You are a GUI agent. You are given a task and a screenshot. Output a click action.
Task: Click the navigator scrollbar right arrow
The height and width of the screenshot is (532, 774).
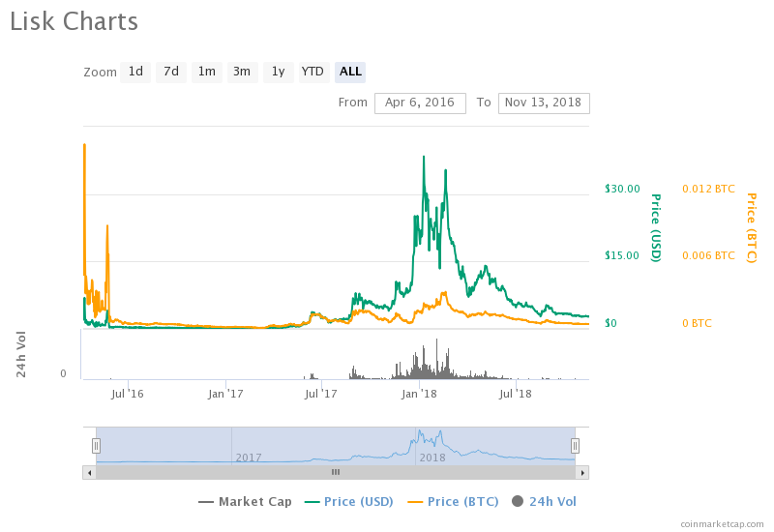pos(582,473)
